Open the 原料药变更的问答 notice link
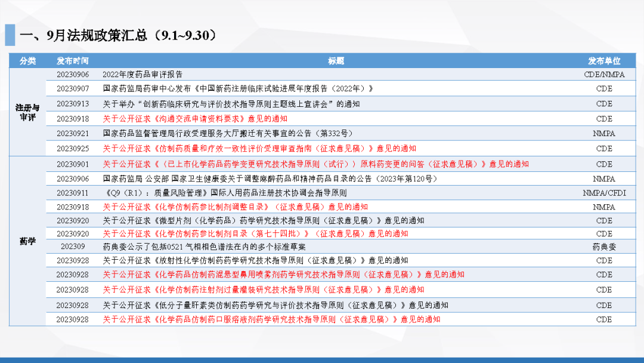Image resolution: width=644 pixels, height=363 pixels. [x=315, y=164]
